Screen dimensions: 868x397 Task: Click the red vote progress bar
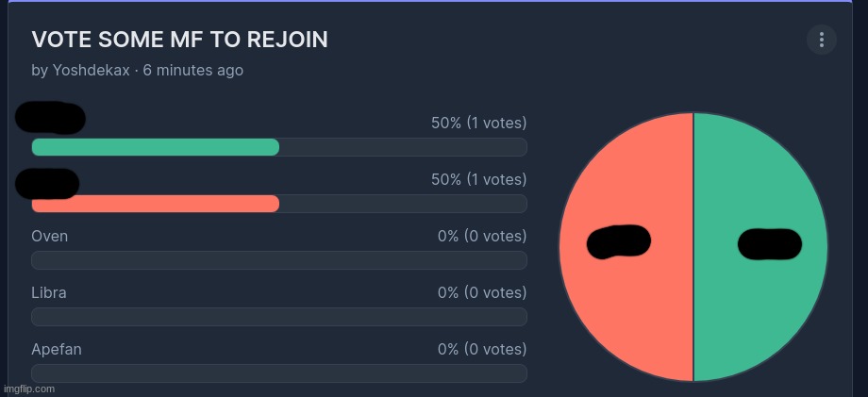click(x=156, y=204)
